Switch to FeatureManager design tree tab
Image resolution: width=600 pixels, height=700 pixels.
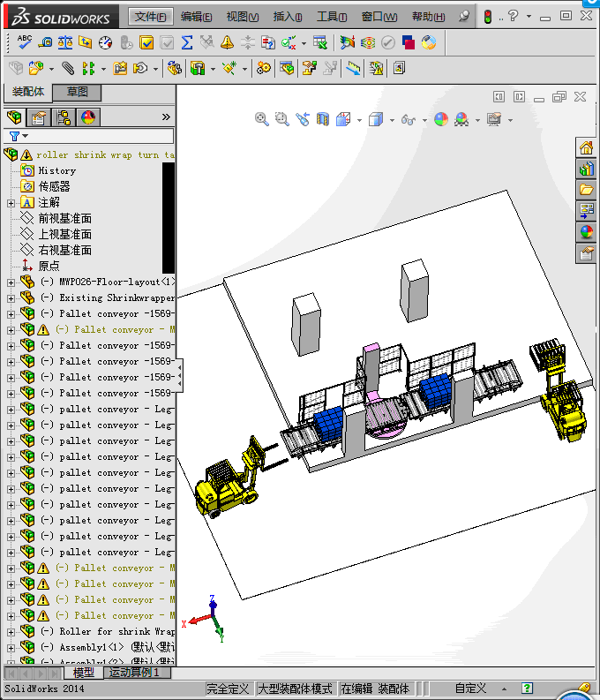click(x=15, y=117)
